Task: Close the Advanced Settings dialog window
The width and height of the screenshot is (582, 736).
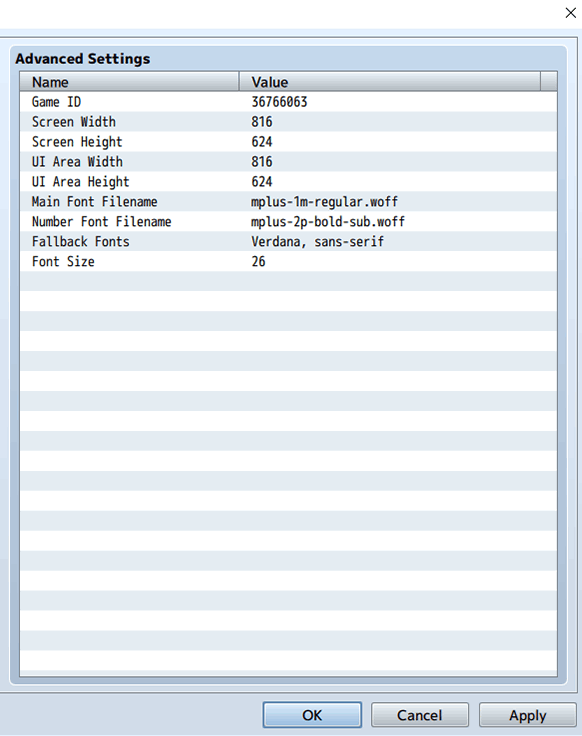Action: coord(571,13)
